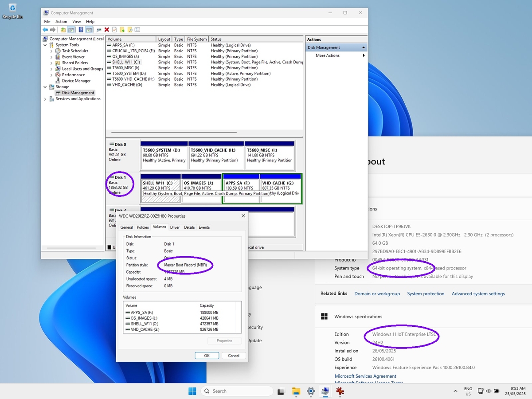Screen dimensions: 532x399
Task: Toggle the Show/Hide Console Tree toolbar icon
Action: (x=71, y=30)
